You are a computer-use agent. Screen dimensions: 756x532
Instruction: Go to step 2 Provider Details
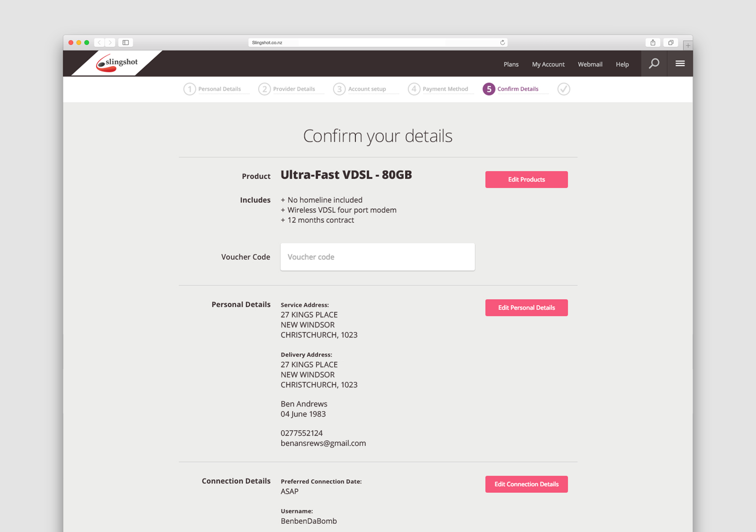pyautogui.click(x=287, y=89)
